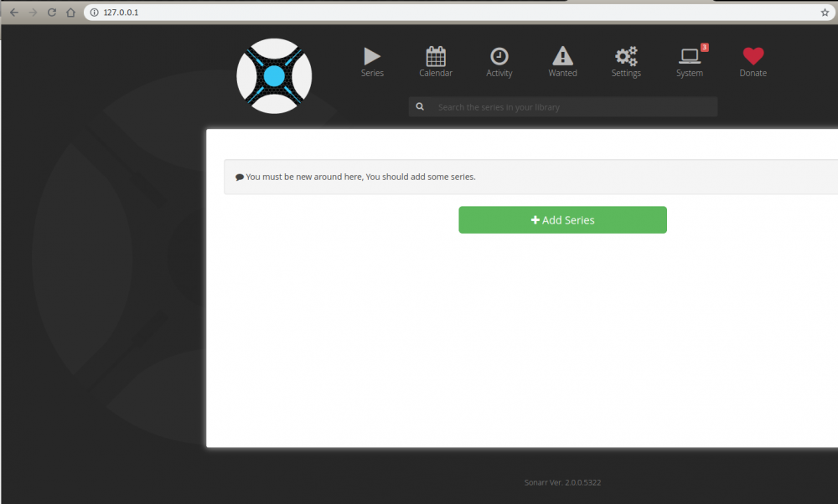Click the red System notification badge
This screenshot has height=504, width=838.
pyautogui.click(x=705, y=48)
